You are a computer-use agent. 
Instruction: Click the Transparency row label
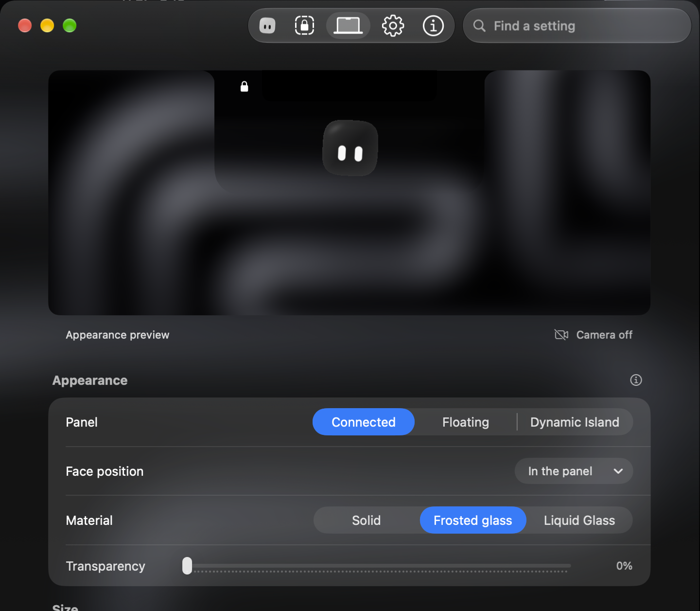(x=105, y=566)
